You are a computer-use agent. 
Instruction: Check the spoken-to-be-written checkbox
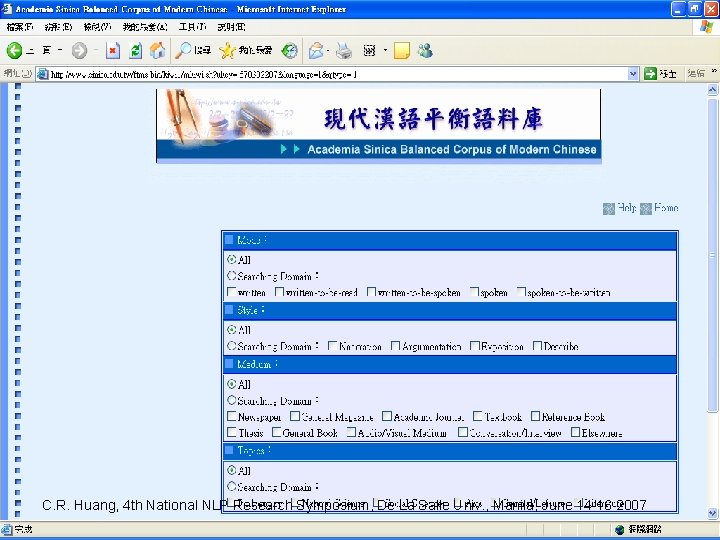click(x=521, y=292)
